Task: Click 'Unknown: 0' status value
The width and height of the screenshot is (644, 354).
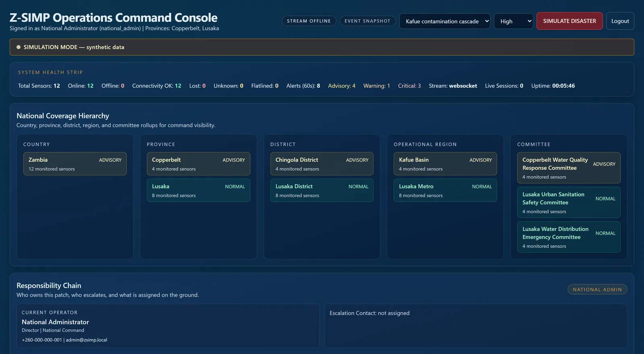Action: (x=228, y=86)
